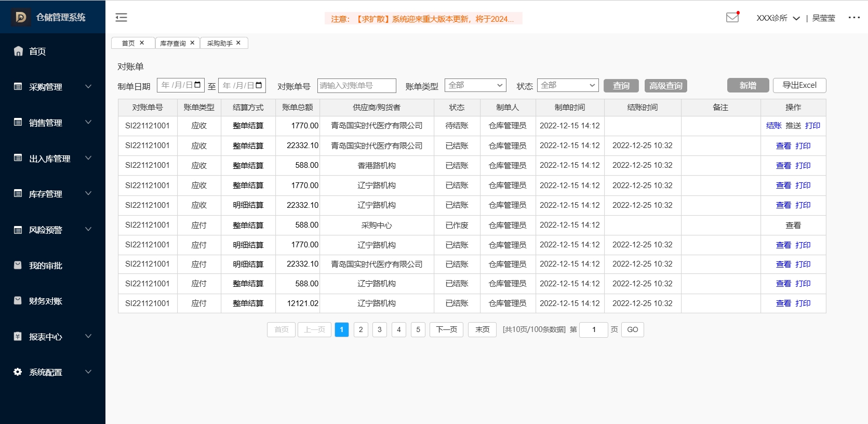This screenshot has height=424, width=868.
Task: Click the system update notice banner
Action: click(x=423, y=19)
